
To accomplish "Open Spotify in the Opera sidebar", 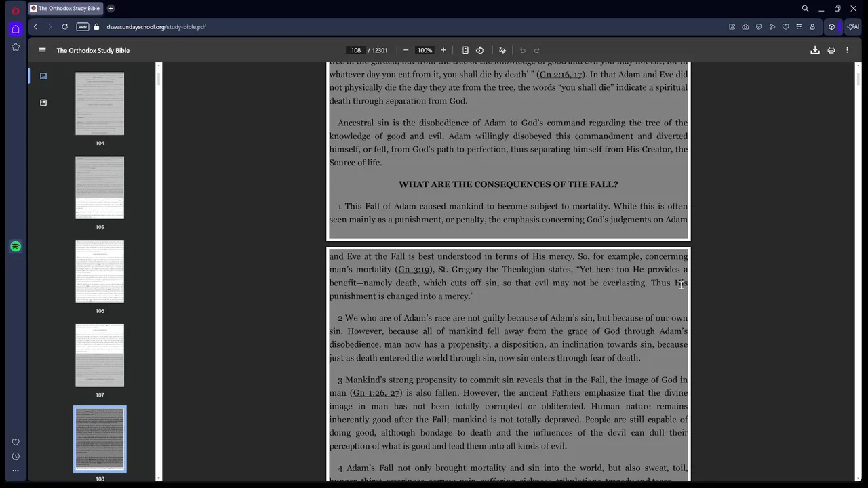I will click(x=16, y=247).
